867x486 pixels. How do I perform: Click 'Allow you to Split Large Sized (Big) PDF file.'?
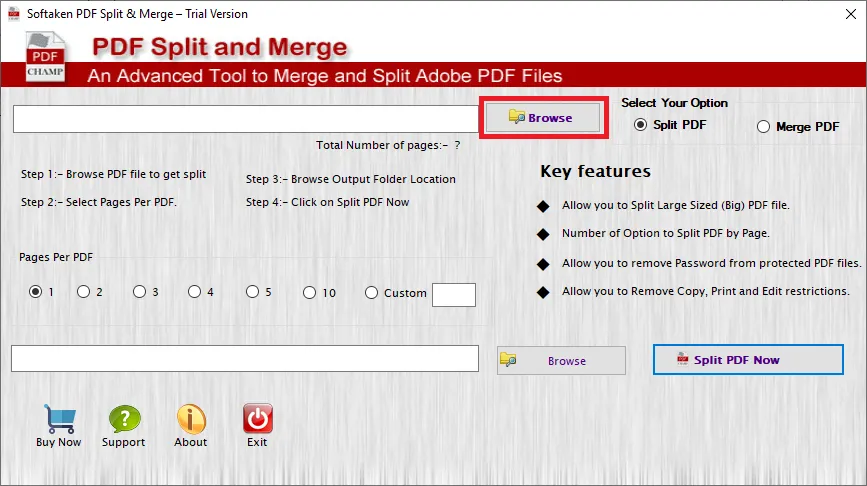point(676,205)
